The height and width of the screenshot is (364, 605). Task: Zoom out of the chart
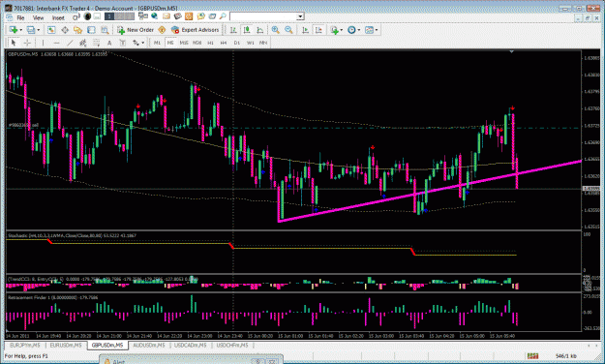click(x=288, y=30)
